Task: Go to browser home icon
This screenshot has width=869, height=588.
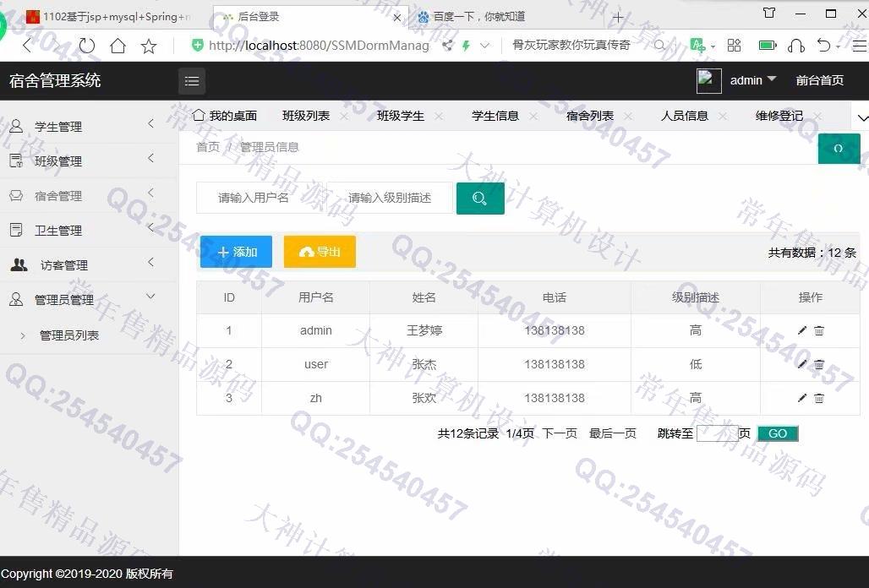Action: [x=118, y=46]
